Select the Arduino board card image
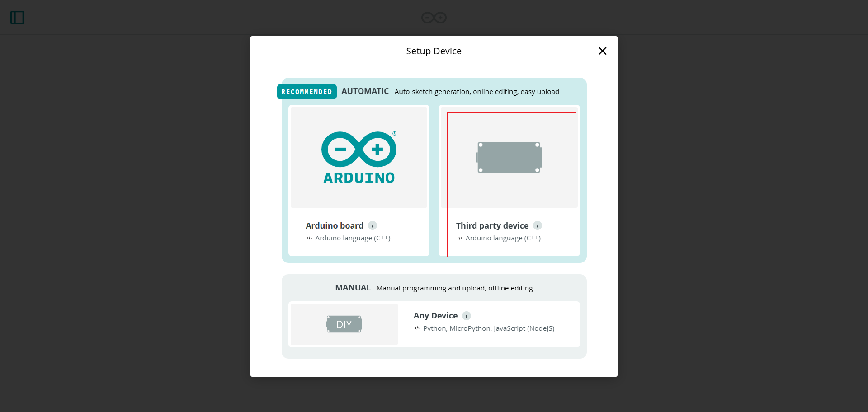Screen dimensions: 868x412 coord(359,157)
